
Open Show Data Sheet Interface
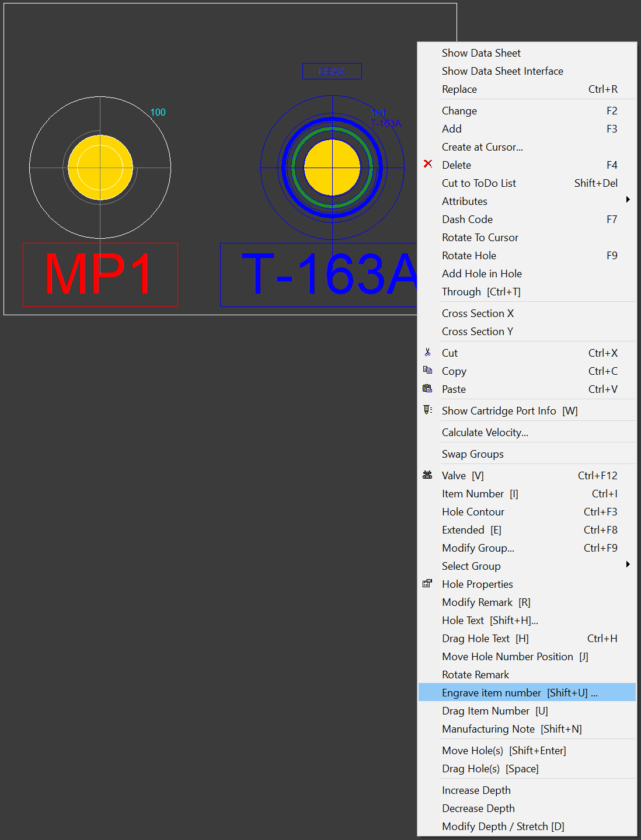tap(527, 71)
